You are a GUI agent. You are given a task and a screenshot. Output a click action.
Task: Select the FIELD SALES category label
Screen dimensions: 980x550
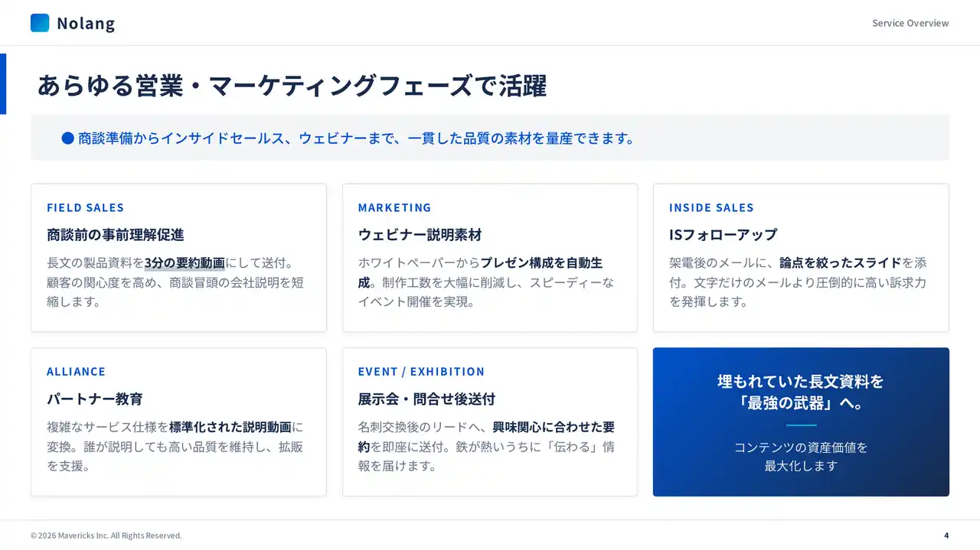click(x=85, y=207)
